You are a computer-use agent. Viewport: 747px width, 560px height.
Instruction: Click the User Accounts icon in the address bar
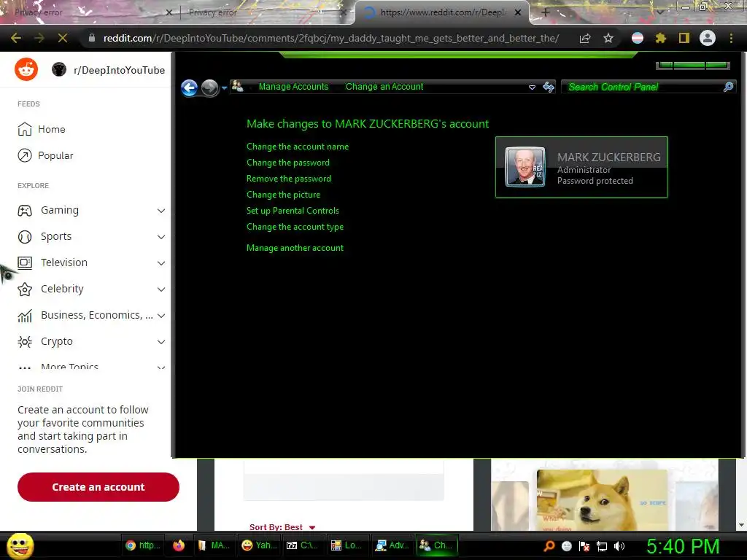point(237,86)
